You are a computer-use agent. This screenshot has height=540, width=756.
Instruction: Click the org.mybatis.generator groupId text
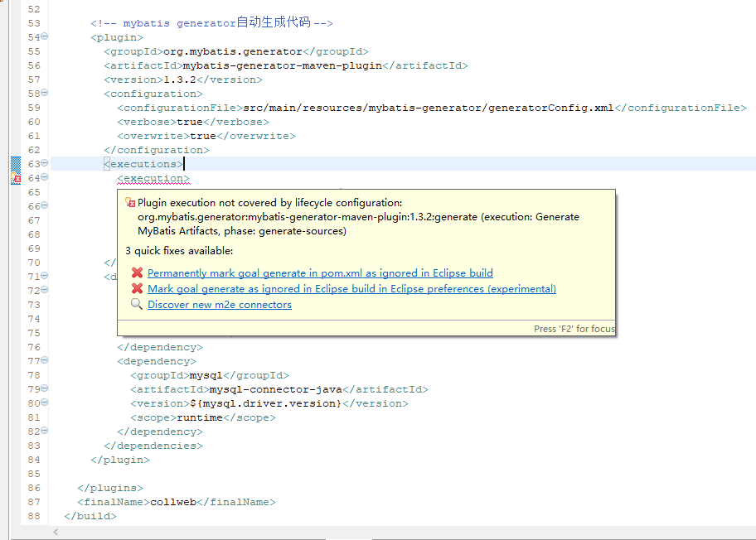233,51
